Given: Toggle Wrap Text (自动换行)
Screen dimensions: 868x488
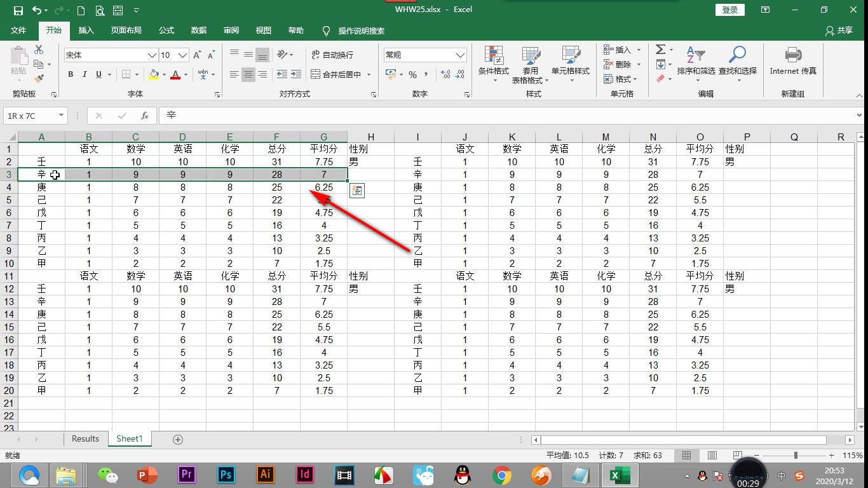Looking at the screenshot, I should pyautogui.click(x=332, y=55).
